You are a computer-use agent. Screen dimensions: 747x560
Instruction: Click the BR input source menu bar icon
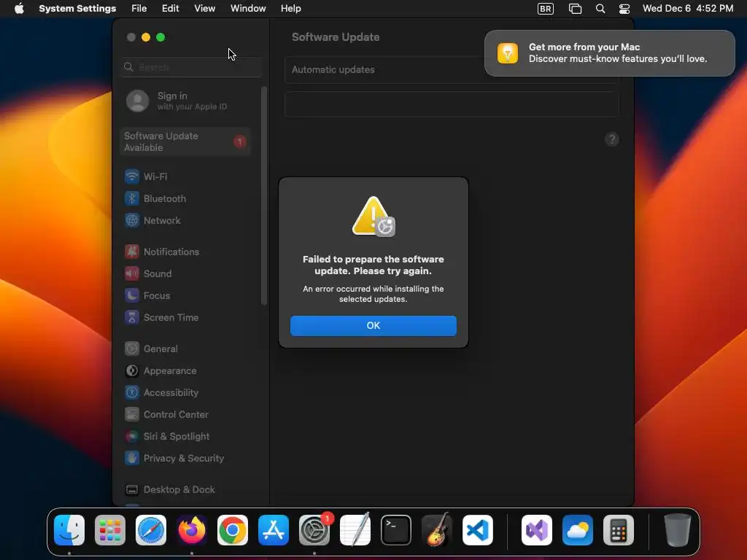[x=546, y=9]
